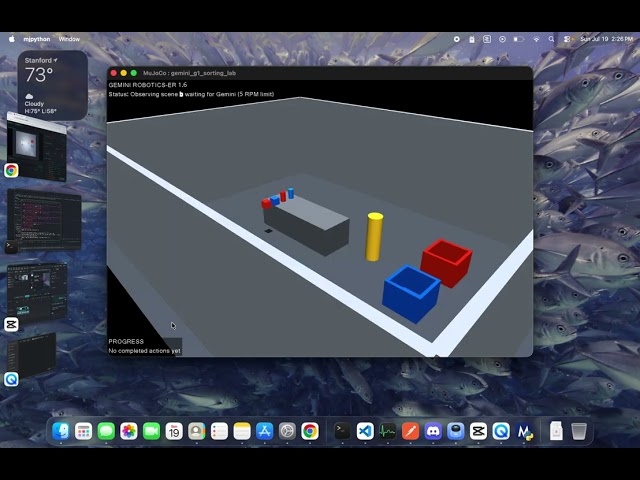Open the mjpython app menu

click(x=37, y=39)
